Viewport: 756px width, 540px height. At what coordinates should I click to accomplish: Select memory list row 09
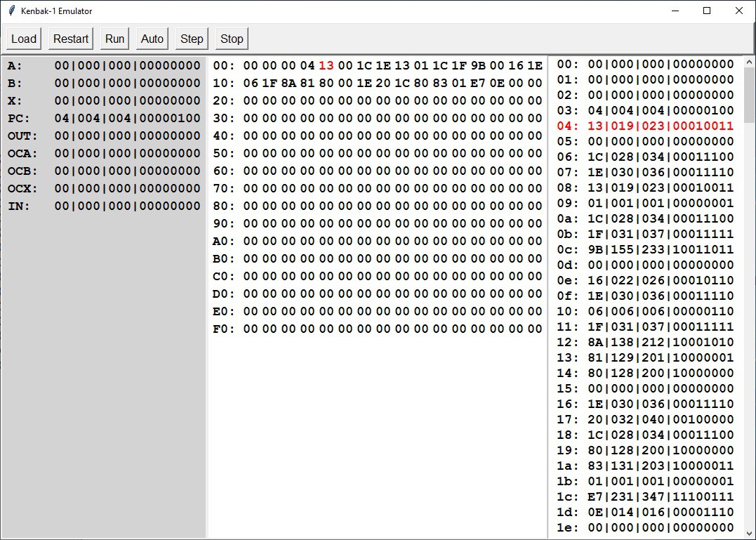[x=645, y=203]
